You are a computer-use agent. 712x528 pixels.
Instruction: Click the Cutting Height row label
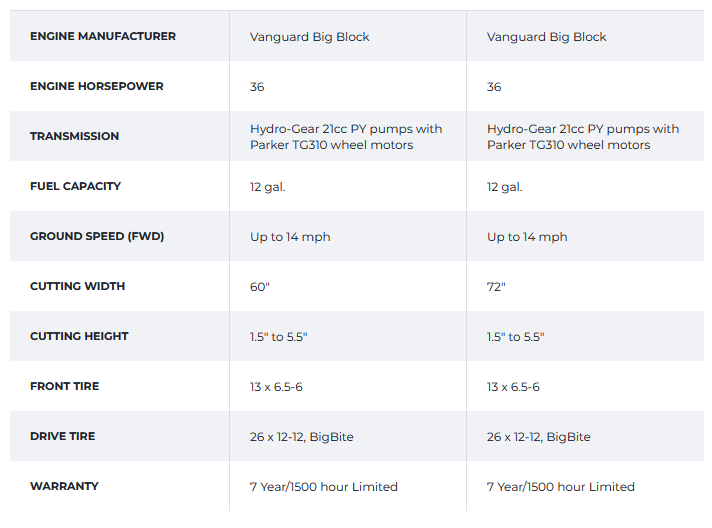79,336
